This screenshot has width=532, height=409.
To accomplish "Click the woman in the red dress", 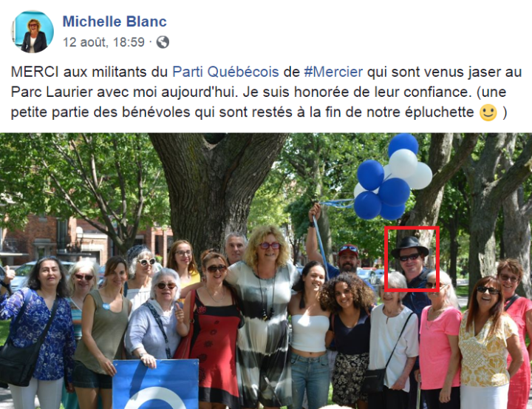I will (213, 330).
